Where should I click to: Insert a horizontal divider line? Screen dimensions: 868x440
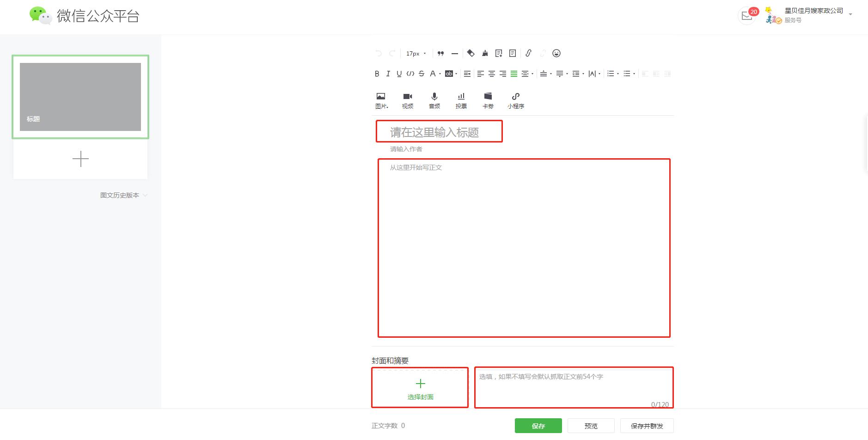(x=455, y=54)
